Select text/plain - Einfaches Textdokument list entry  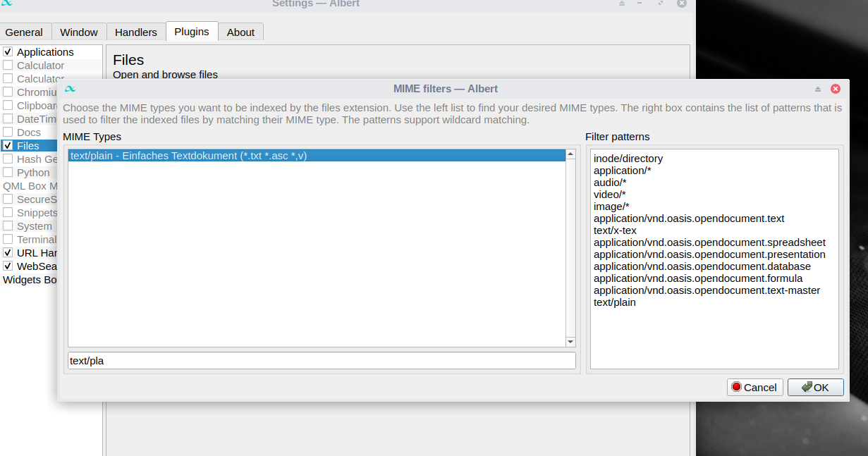pos(317,156)
